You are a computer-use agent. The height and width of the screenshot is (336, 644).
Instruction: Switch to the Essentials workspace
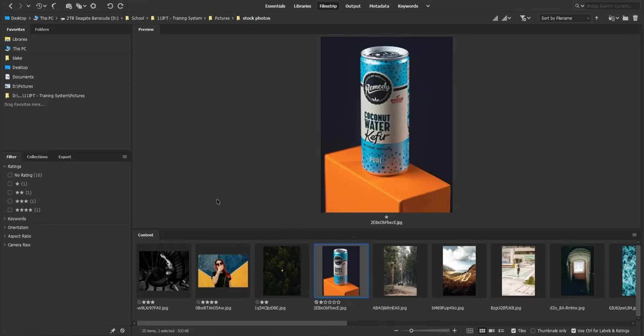pyautogui.click(x=275, y=6)
